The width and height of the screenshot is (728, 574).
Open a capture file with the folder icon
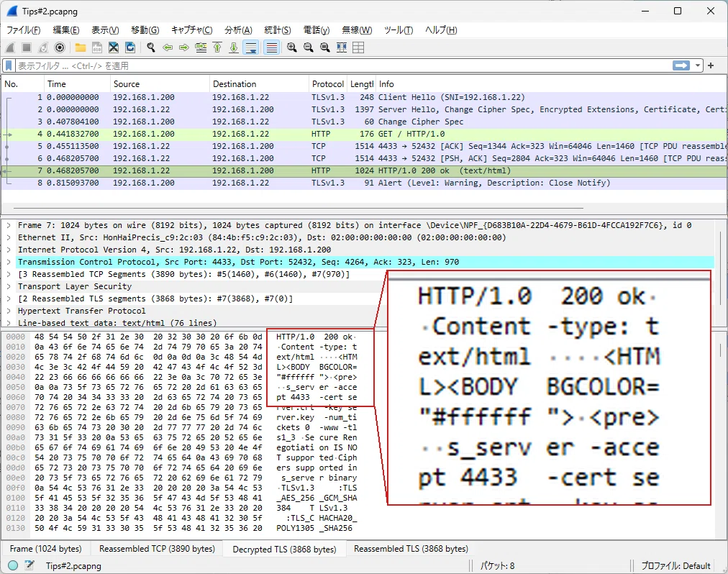click(81, 47)
